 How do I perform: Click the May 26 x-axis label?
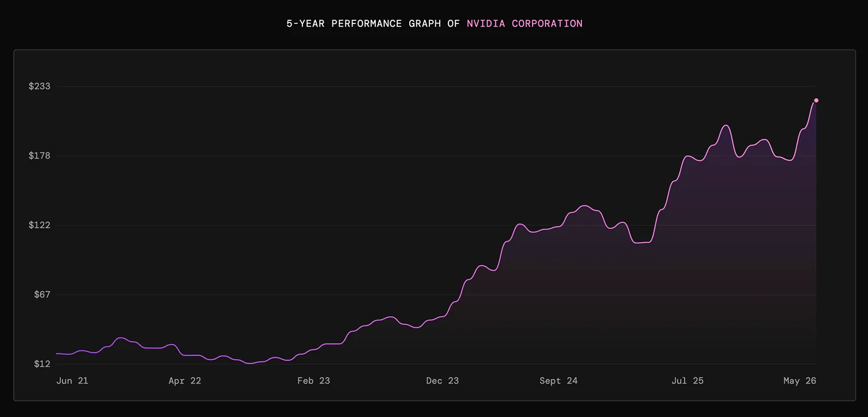[x=800, y=380]
